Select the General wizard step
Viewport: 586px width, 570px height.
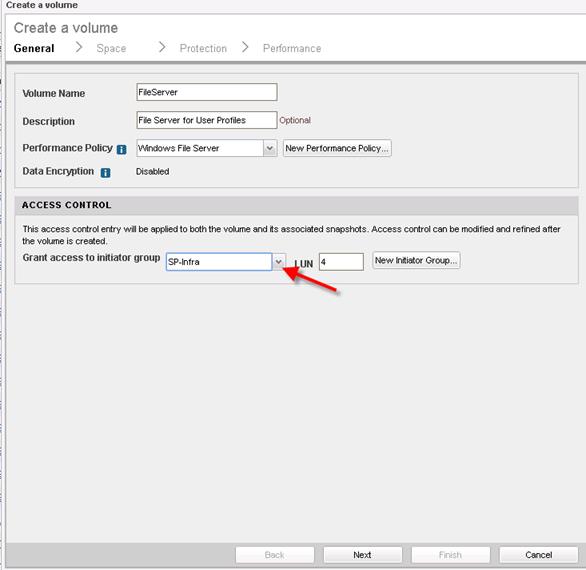34,49
